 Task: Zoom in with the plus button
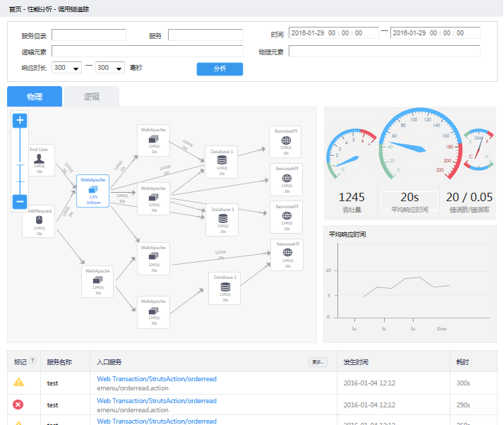pyautogui.click(x=20, y=121)
